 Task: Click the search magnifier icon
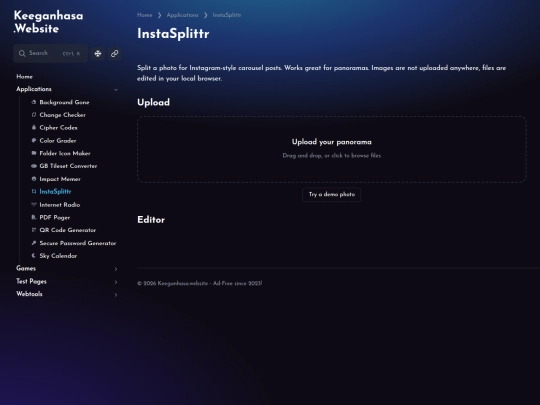[22, 53]
